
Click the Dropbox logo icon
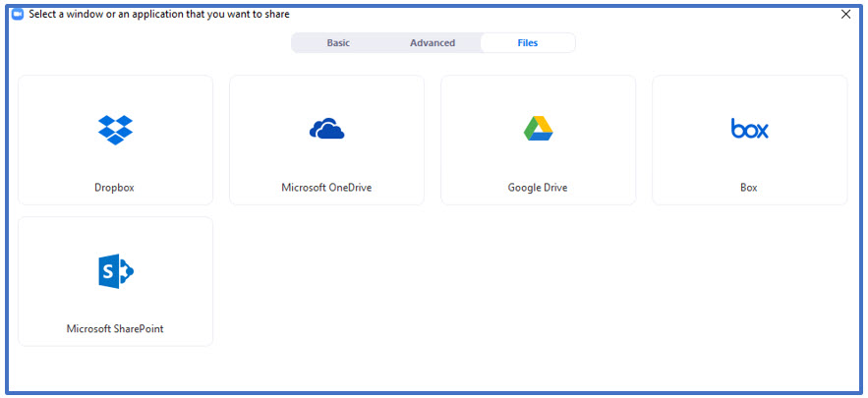[115, 130]
